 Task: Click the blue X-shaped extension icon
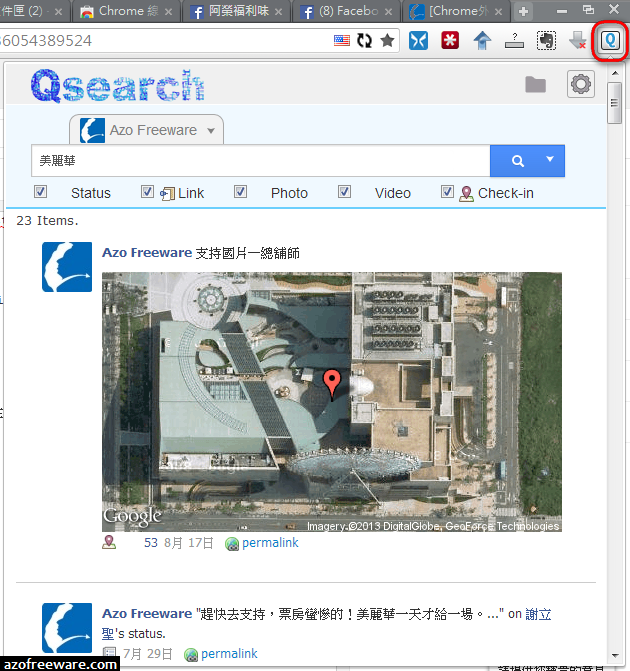(418, 41)
